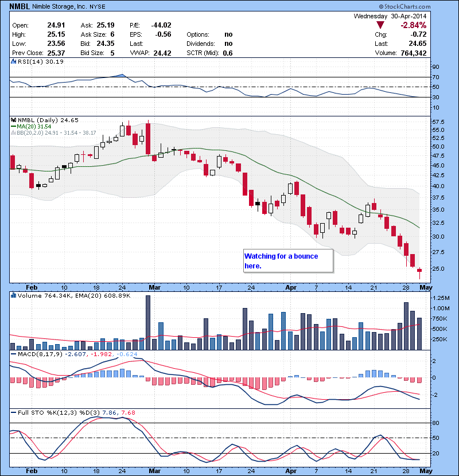Click the MACD histogram value -0.624

point(127,354)
